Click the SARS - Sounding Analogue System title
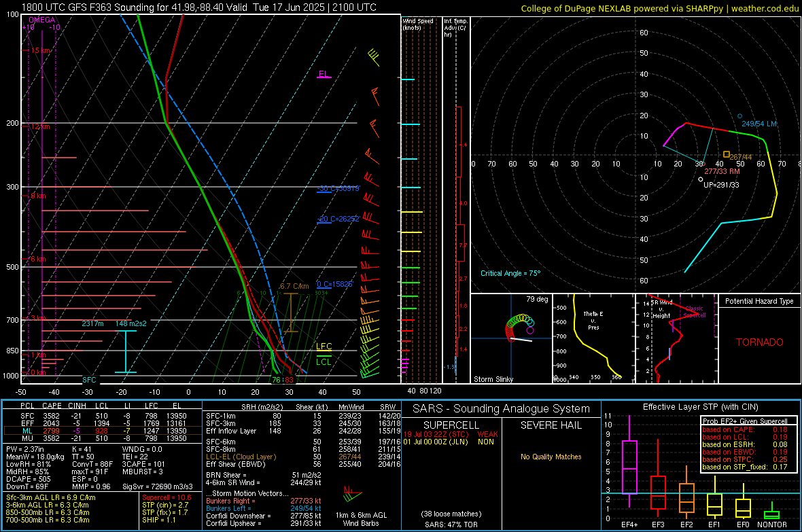The height and width of the screenshot is (532, 802). pos(501,409)
